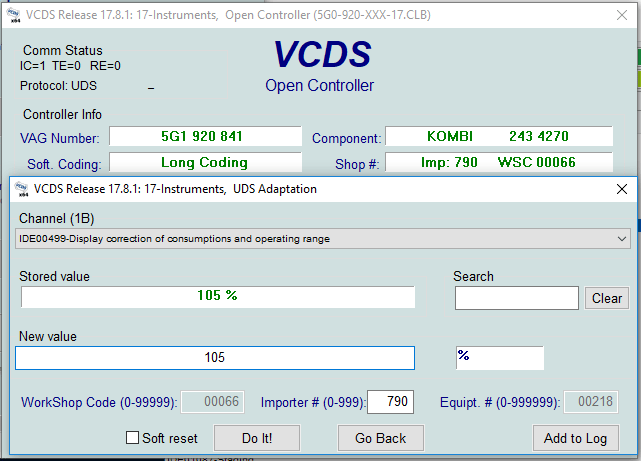Click the Component field KOMBI 243 4270
This screenshot has height=461, width=641.
click(x=499, y=136)
